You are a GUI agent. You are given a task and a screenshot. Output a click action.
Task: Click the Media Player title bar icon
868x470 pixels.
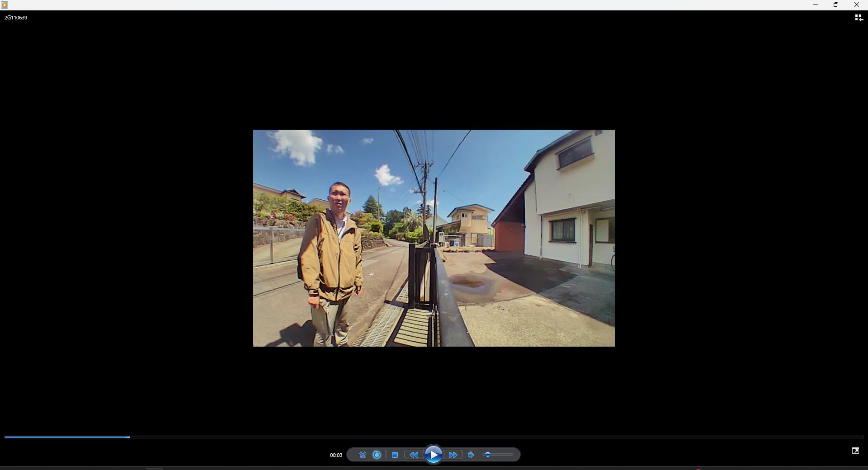(x=5, y=5)
